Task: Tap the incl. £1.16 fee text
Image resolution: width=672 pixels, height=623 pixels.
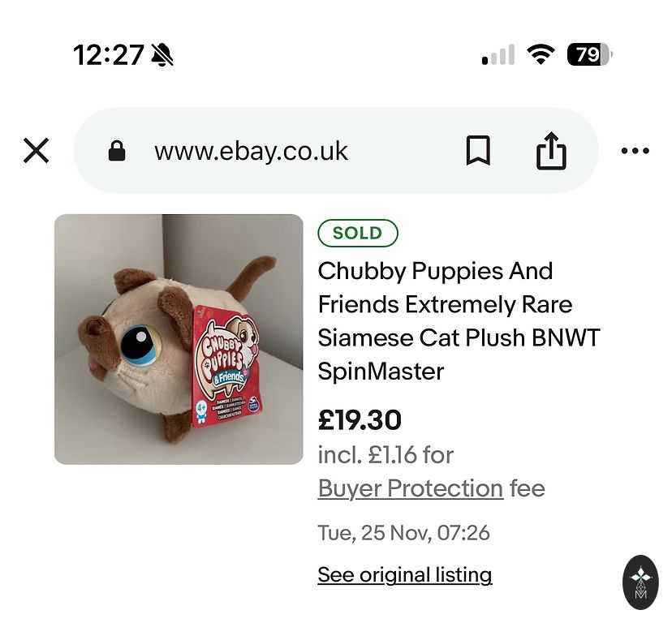Action: click(x=386, y=454)
